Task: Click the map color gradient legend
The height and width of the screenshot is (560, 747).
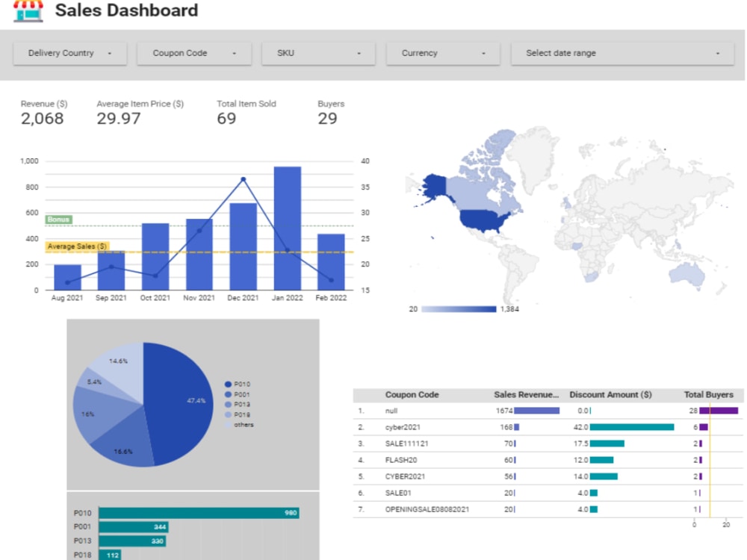Action: [x=459, y=309]
